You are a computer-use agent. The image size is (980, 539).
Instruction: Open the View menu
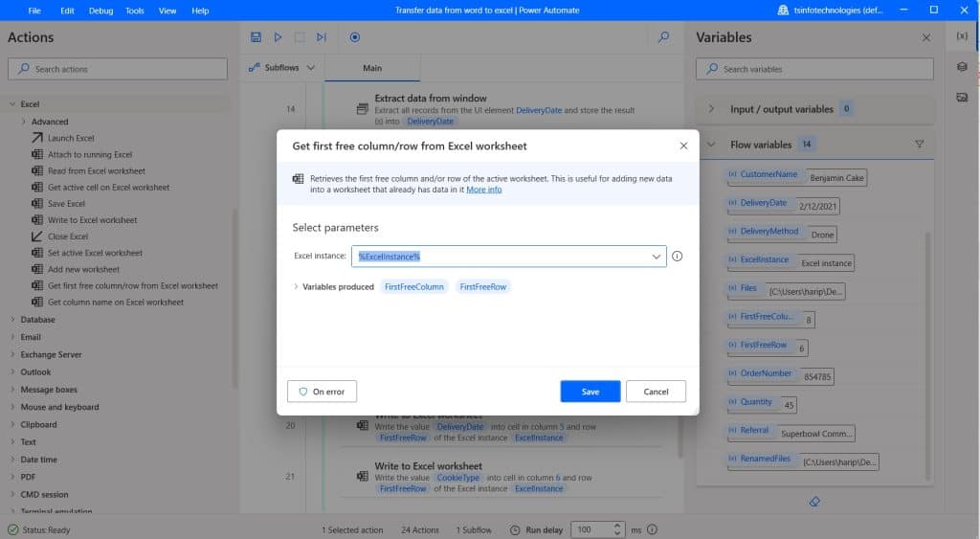(167, 11)
